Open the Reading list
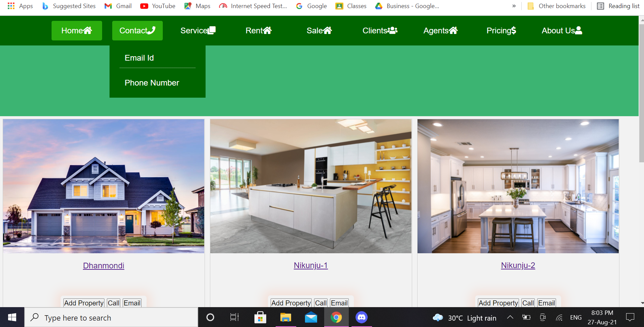Viewport: 644px width, 327px height. pos(618,6)
